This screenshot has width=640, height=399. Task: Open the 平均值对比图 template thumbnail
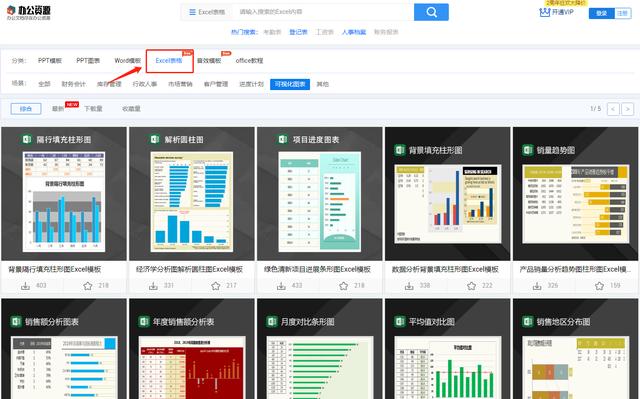pos(447,349)
